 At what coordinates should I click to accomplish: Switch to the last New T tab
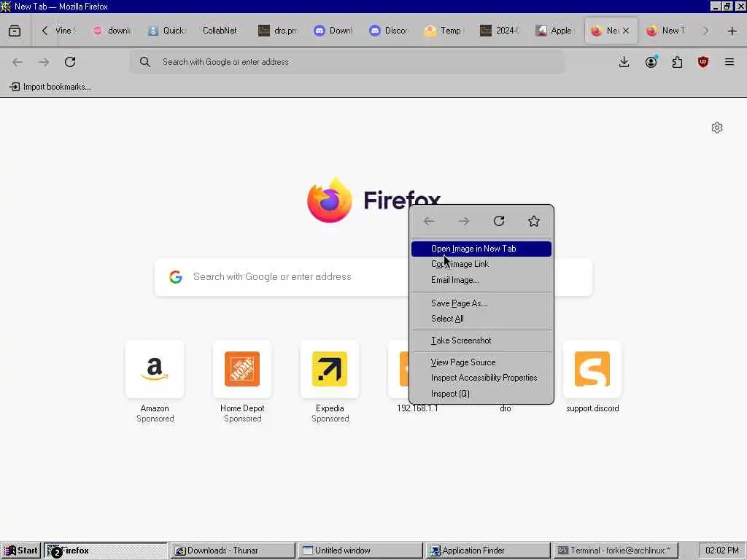click(x=666, y=31)
